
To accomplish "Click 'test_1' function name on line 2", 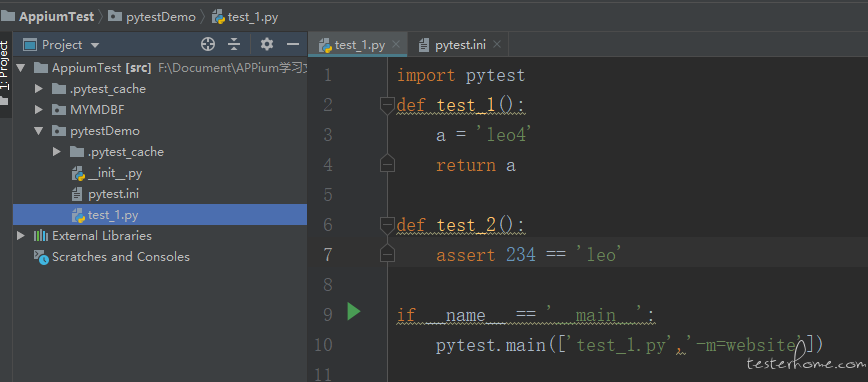I will point(466,105).
